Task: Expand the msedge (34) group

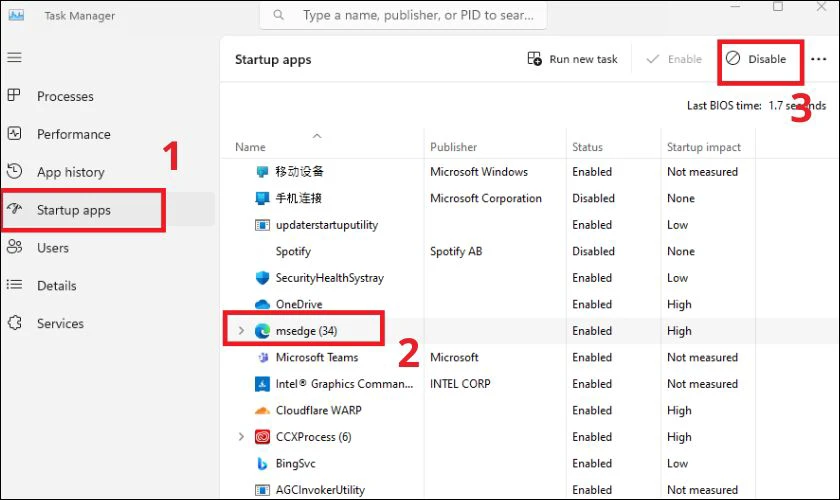Action: [241, 331]
